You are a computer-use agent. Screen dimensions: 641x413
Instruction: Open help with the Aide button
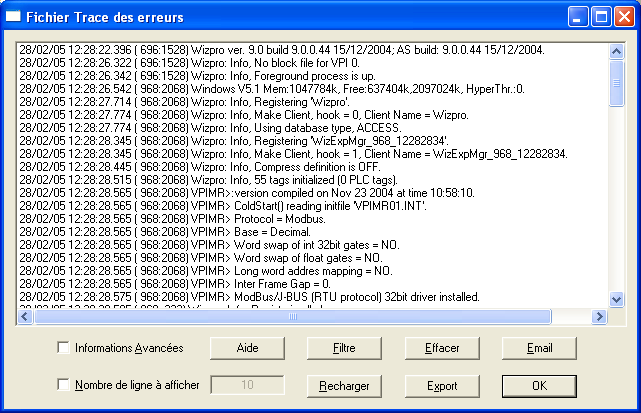click(247, 348)
